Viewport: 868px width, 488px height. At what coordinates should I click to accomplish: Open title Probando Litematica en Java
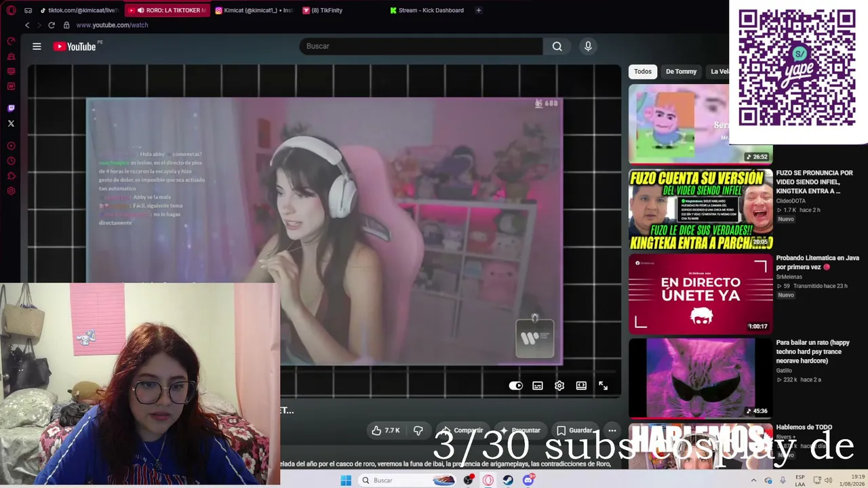818,262
